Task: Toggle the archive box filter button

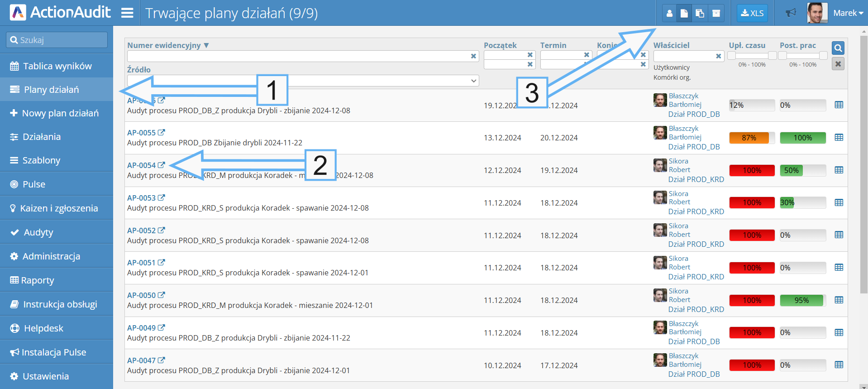Action: coord(716,13)
